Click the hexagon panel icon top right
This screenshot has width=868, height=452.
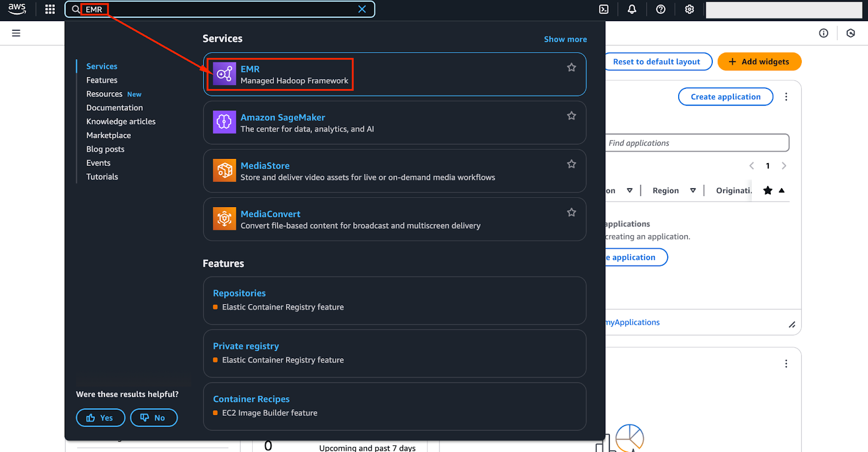[851, 33]
